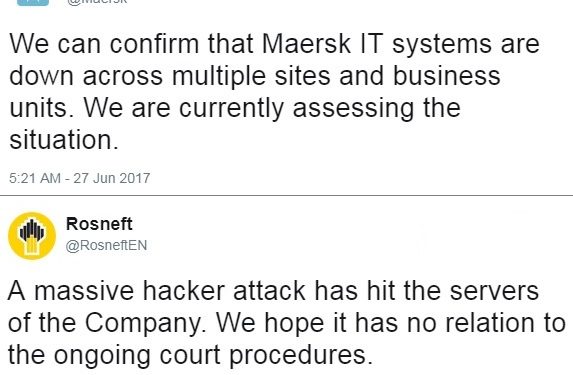
Task: Click the words currently assessing
Action: click(297, 109)
